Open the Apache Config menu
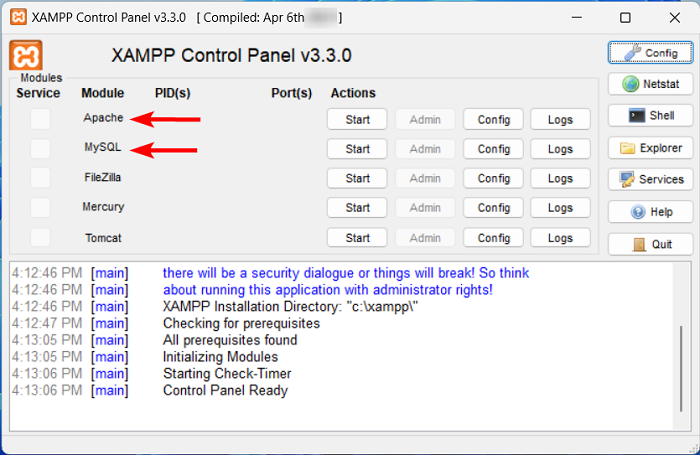Screen dimensions: 700x455 (x=493, y=119)
